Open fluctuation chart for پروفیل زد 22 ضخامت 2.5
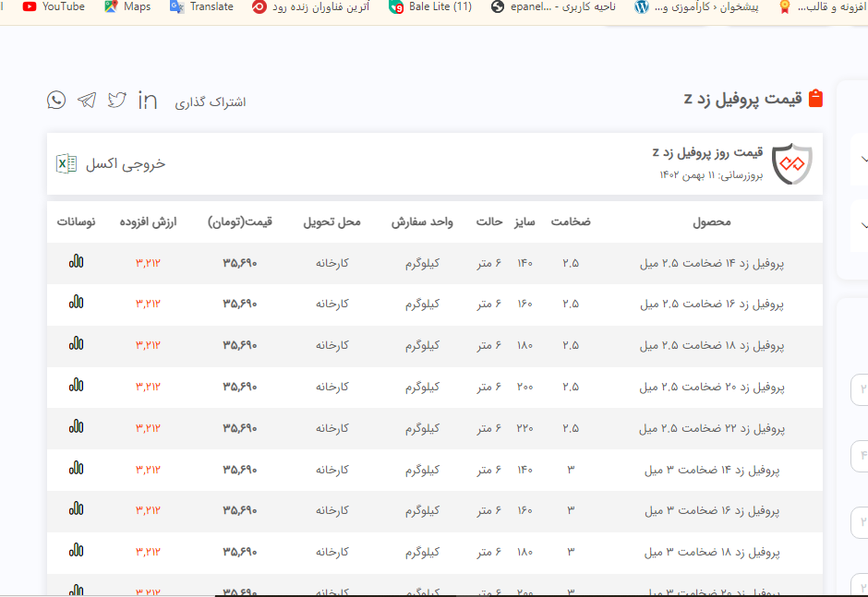The width and height of the screenshot is (868, 597). click(x=76, y=427)
